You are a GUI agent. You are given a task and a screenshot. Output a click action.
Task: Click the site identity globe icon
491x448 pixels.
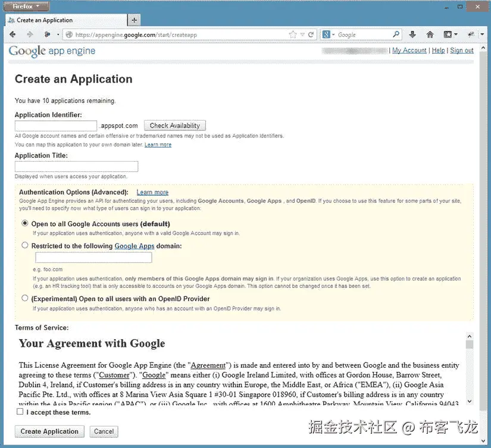pyautogui.click(x=69, y=35)
